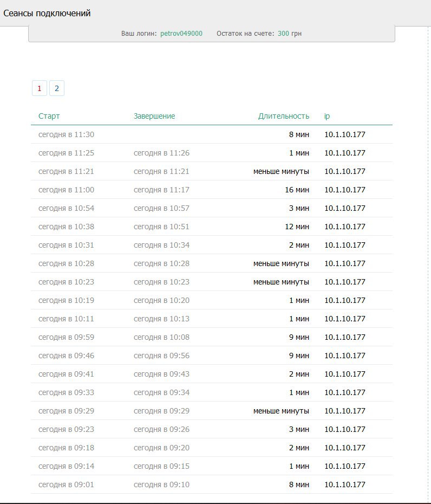This screenshot has height=504, width=431.
Task: Select IP 10.1.10.177 in the 11:30 row
Action: click(345, 135)
